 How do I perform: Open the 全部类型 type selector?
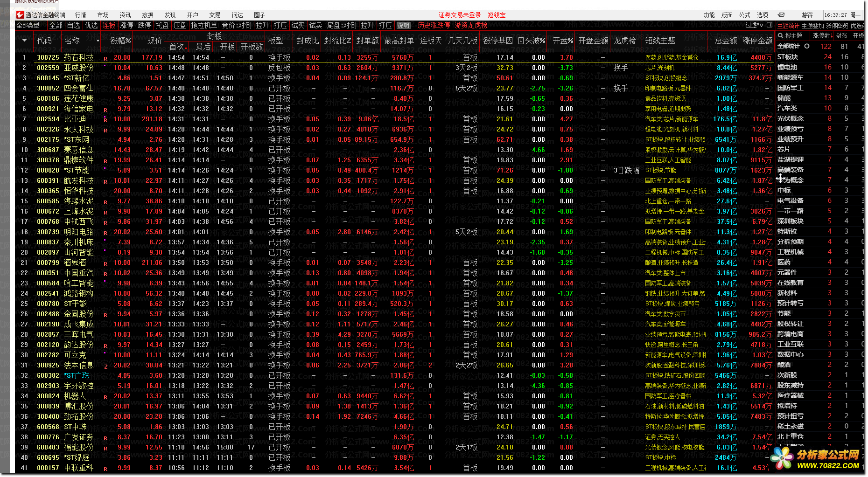pyautogui.click(x=28, y=25)
